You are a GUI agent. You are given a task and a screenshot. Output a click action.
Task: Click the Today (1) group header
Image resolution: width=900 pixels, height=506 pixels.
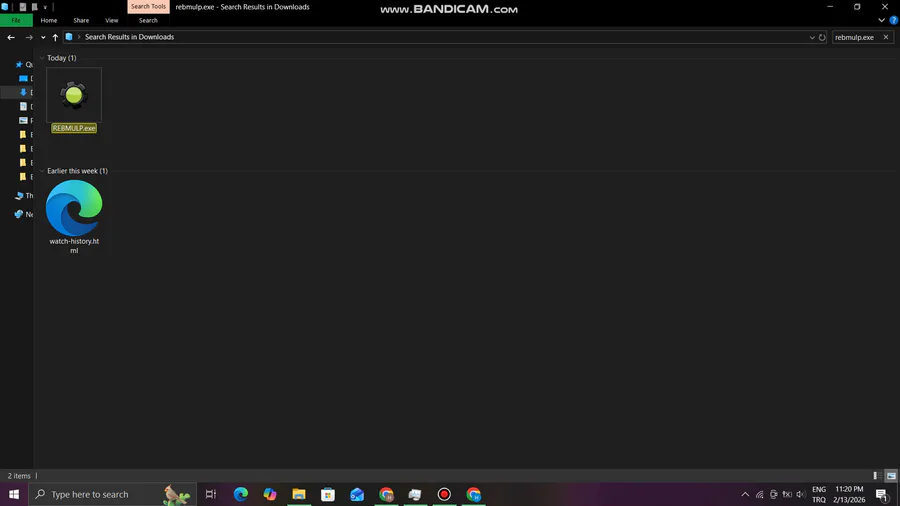61,58
